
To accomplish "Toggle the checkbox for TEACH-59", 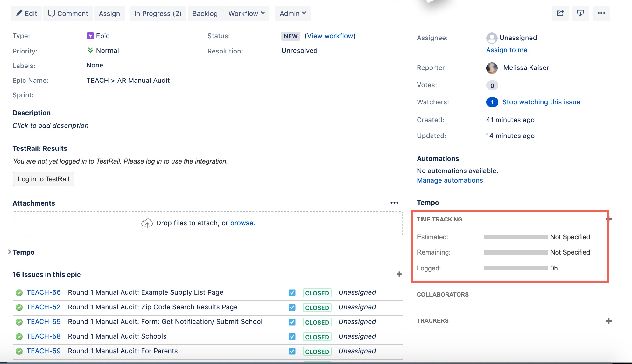I will tap(292, 351).
